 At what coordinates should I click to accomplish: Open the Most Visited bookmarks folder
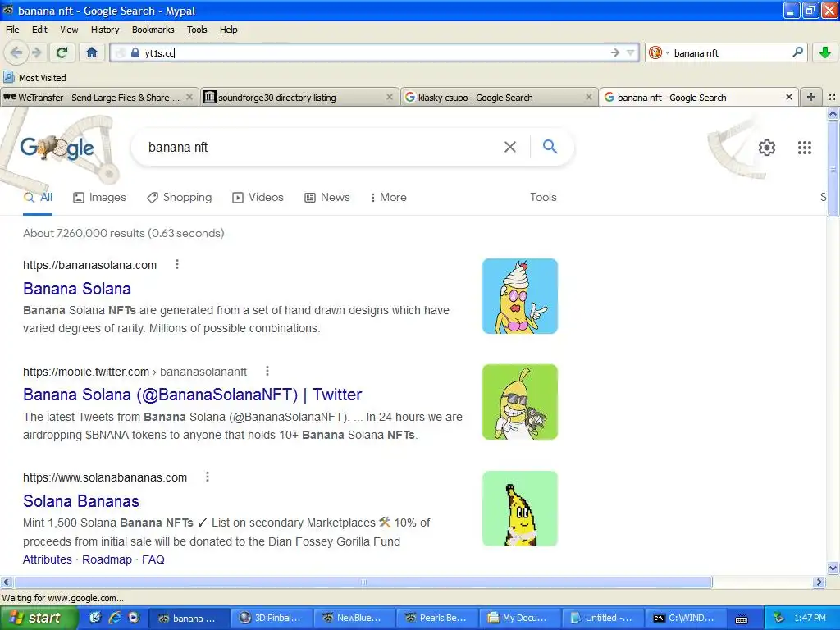tap(34, 78)
